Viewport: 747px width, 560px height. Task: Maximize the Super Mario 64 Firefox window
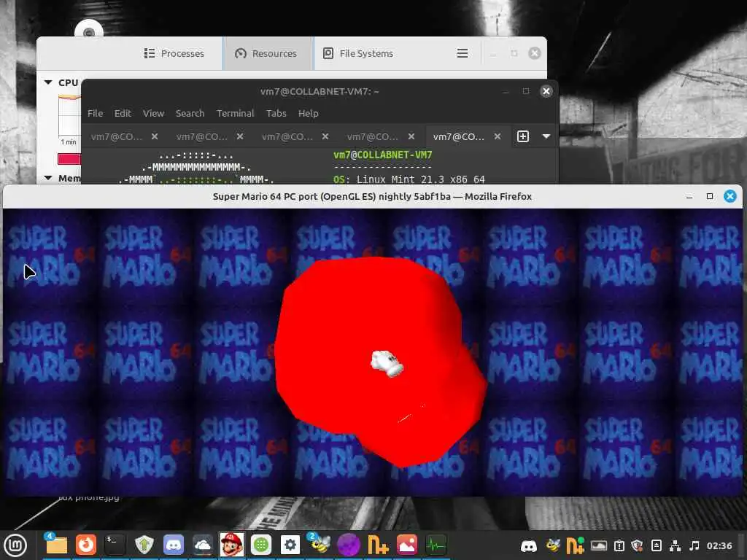pos(709,196)
